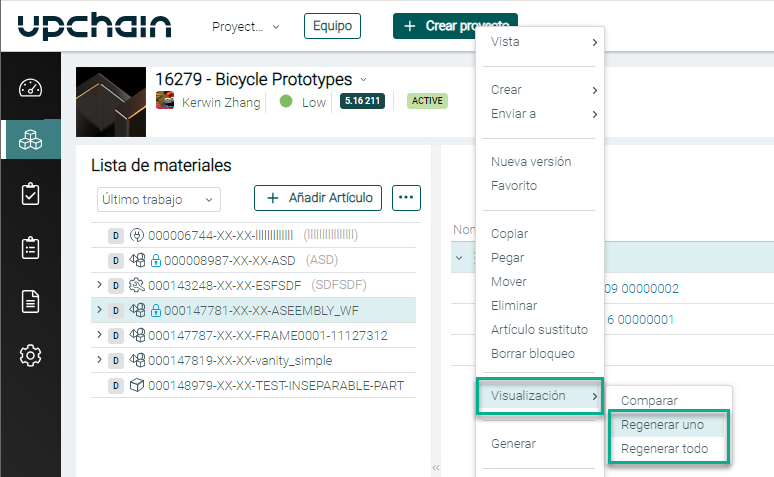The width and height of the screenshot is (774, 477).
Task: Select the 000006744-XX-XX row text
Action: pyautogui.click(x=221, y=236)
